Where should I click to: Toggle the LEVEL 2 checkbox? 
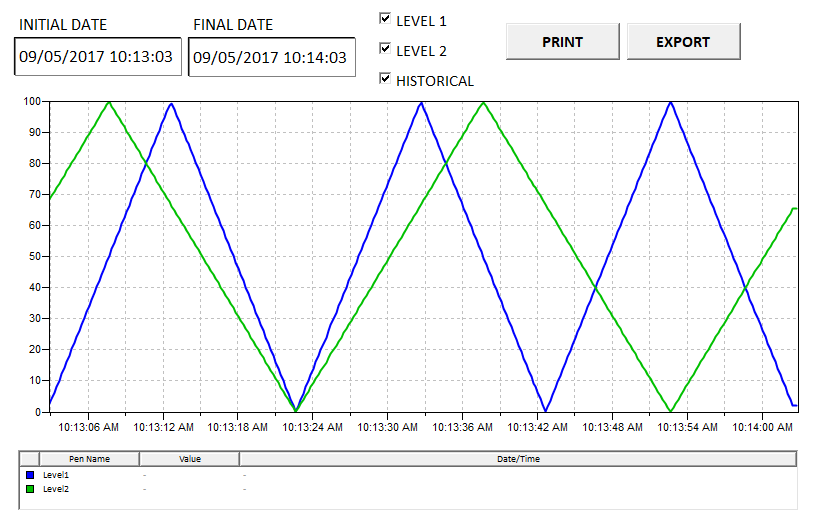[385, 48]
